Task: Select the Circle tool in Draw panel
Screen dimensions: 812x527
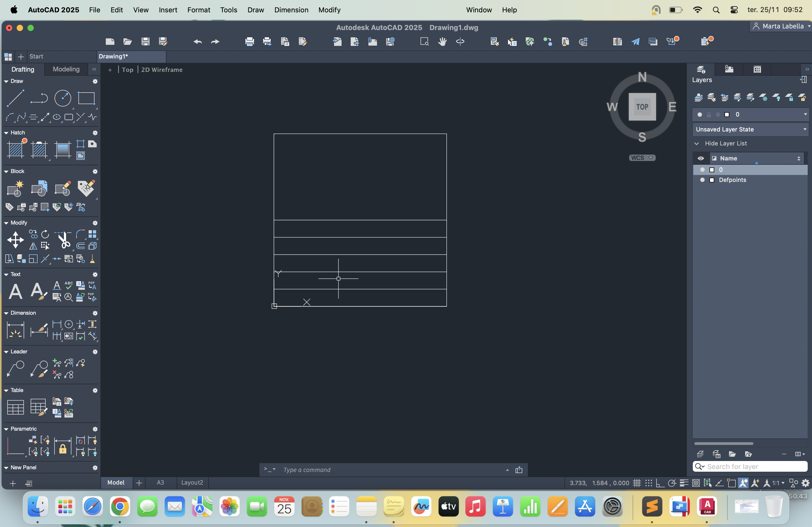Action: [63, 98]
